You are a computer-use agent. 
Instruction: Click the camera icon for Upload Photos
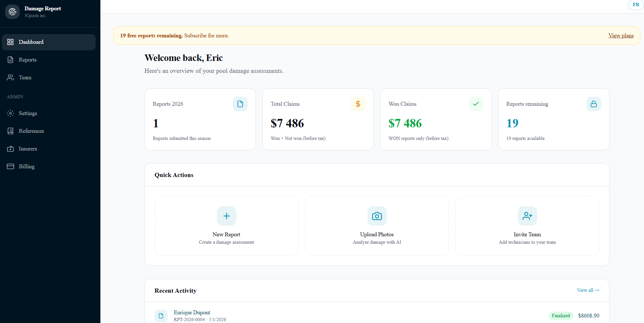[x=377, y=216]
